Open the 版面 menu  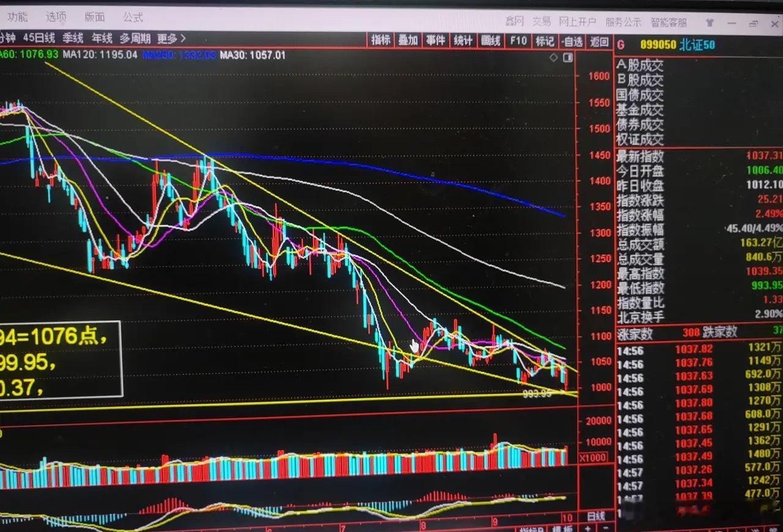tap(94, 17)
